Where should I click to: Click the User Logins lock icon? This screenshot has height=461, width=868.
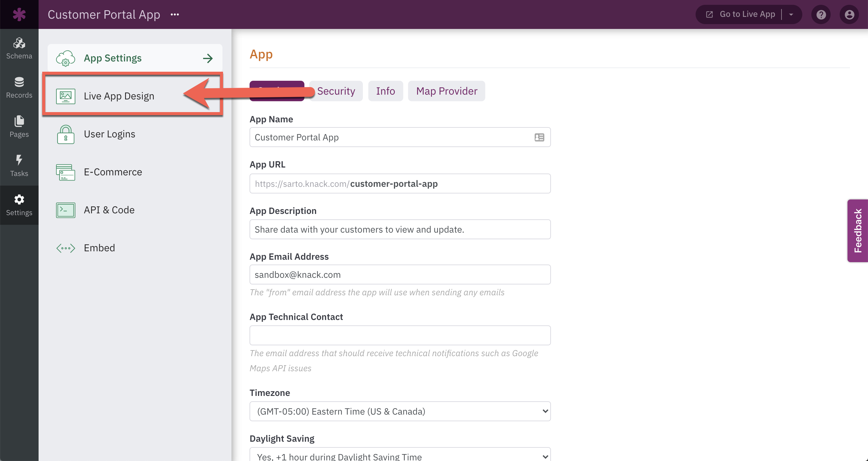65,134
